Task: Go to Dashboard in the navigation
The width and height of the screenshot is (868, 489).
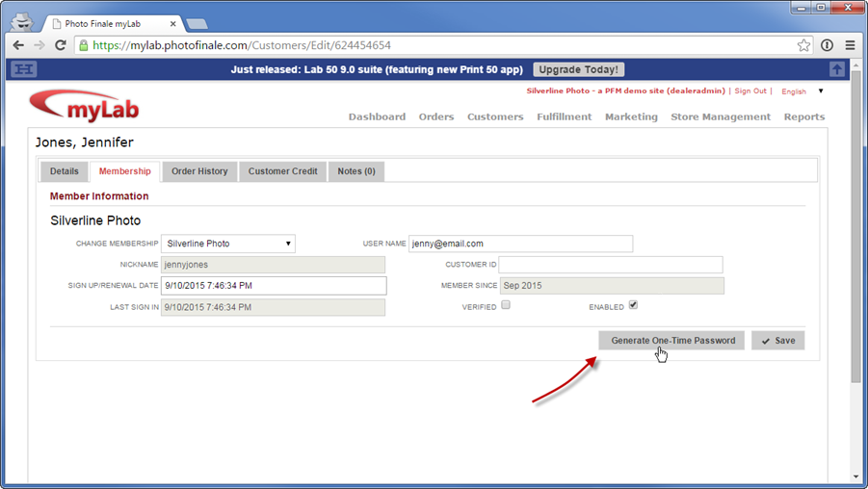Action: point(377,116)
